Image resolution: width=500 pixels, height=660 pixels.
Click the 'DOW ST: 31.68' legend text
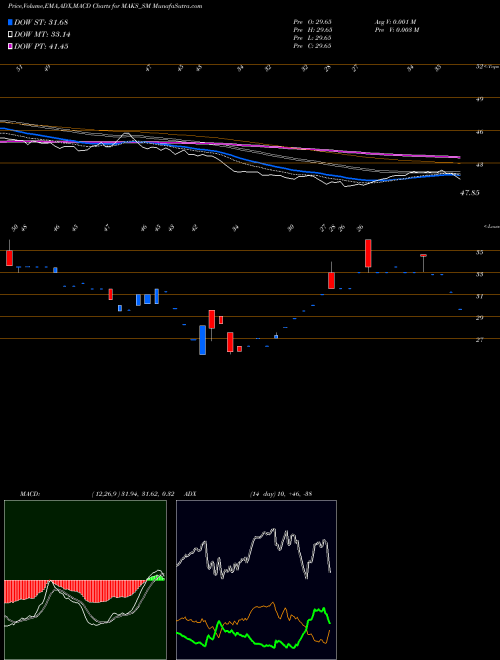click(41, 22)
